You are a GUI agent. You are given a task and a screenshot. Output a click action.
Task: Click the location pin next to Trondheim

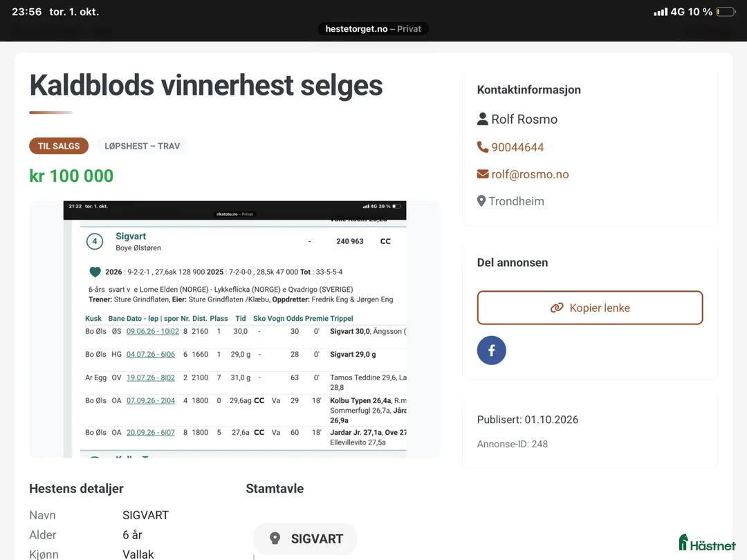pos(481,201)
